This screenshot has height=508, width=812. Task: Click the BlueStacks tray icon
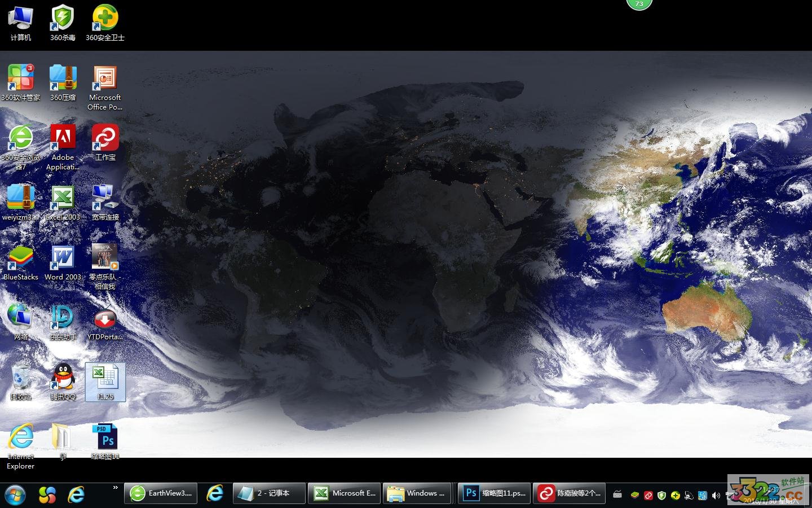point(635,495)
